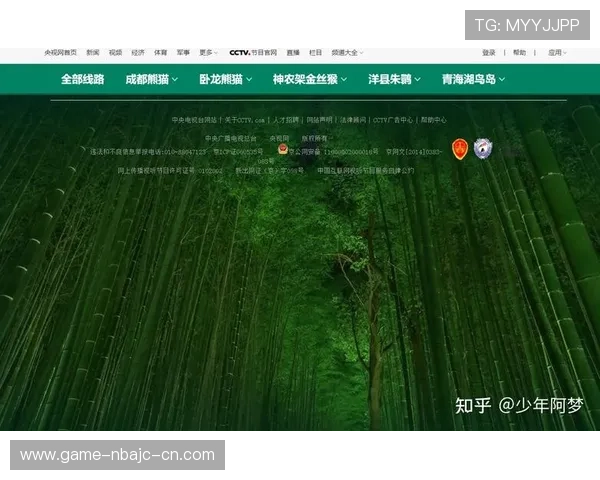Image resolution: width=600 pixels, height=480 pixels.
Task: Open the 新闻 top navigation item
Action: coord(93,52)
